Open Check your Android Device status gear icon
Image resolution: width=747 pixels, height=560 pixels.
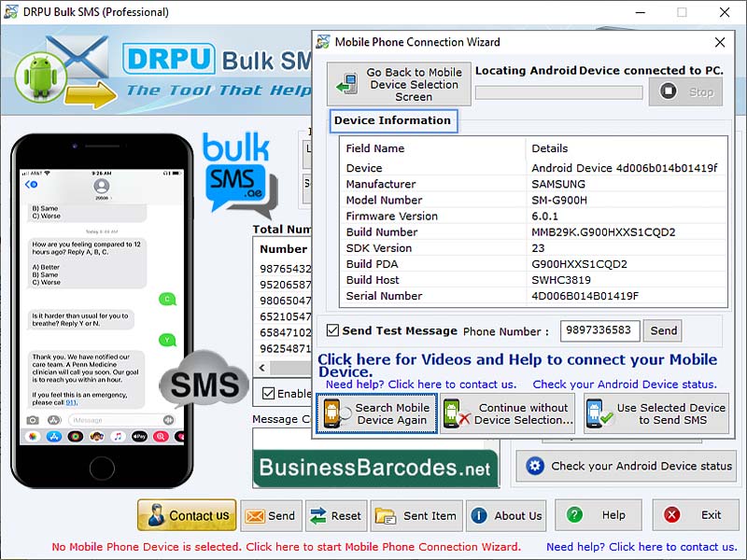click(534, 466)
